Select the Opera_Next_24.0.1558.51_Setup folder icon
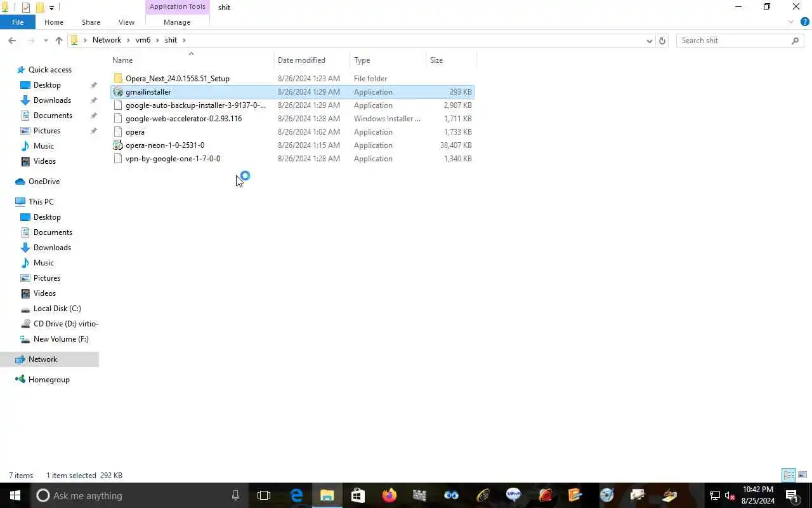This screenshot has height=508, width=812. click(x=118, y=79)
